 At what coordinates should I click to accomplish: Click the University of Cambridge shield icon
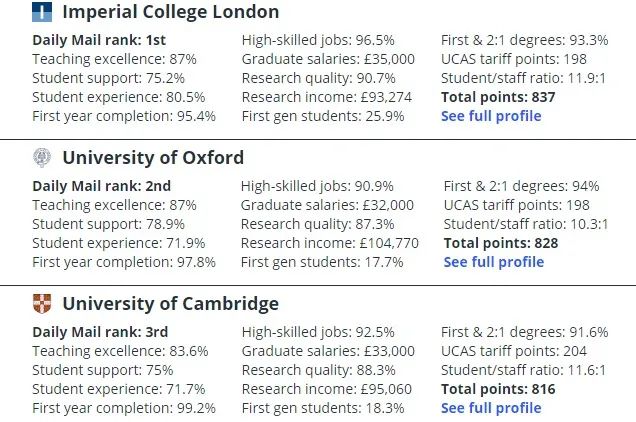click(43, 303)
